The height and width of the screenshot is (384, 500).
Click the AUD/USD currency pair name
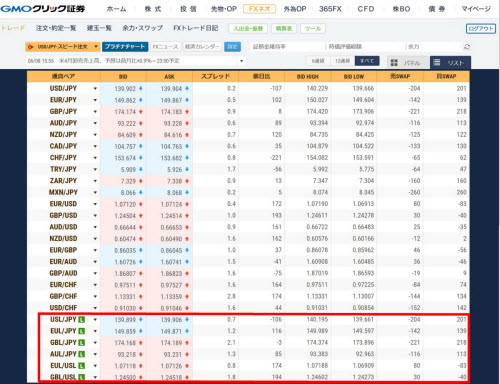63,227
